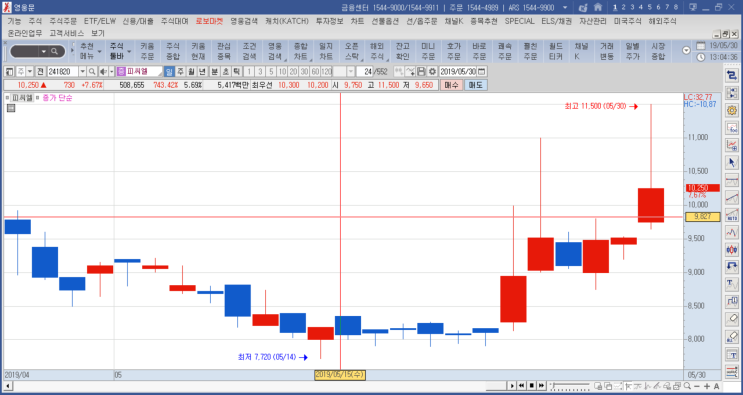The height and width of the screenshot is (395, 743).
Task: Click the fast-forward button in bottom bar
Action: point(541,386)
